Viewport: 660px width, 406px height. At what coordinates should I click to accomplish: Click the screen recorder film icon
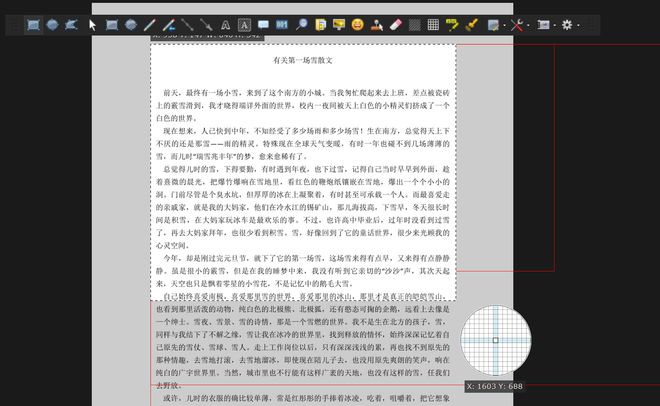[x=543, y=25]
